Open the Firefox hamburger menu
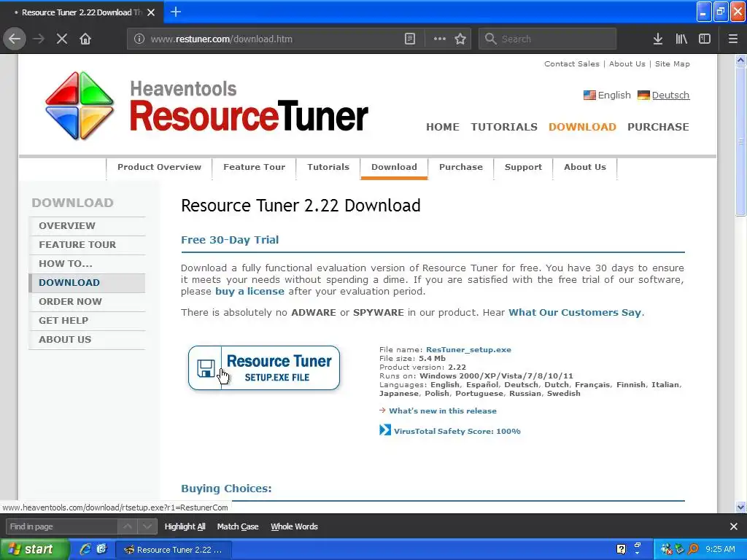747x560 pixels. tap(732, 39)
